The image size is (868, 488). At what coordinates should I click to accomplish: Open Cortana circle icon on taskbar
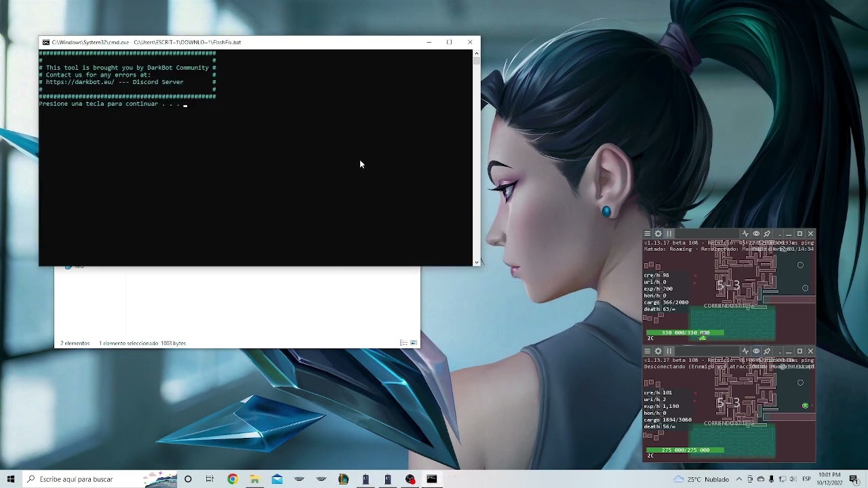pos(188,479)
